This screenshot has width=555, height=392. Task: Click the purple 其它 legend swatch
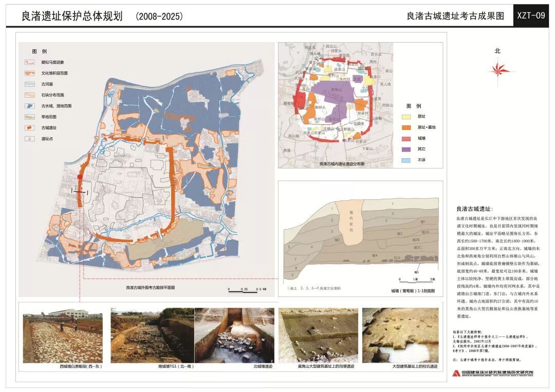pyautogui.click(x=406, y=150)
